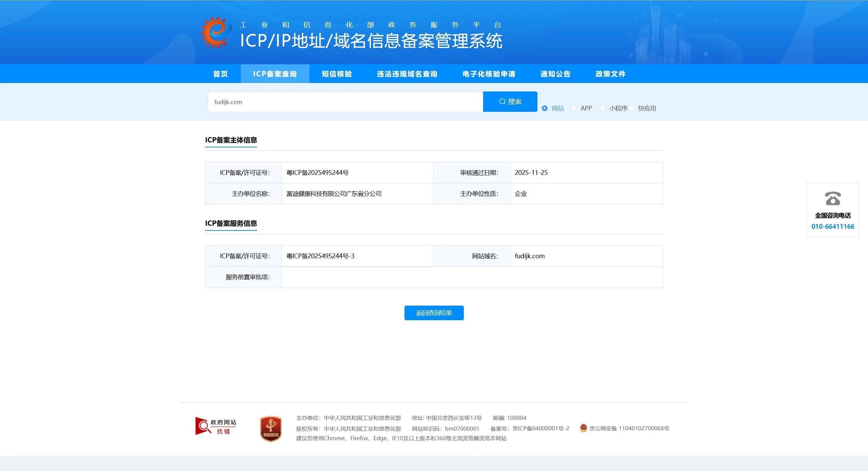This screenshot has height=471, width=868.
Task: Open the 政策文件 tab
Action: [610, 74]
